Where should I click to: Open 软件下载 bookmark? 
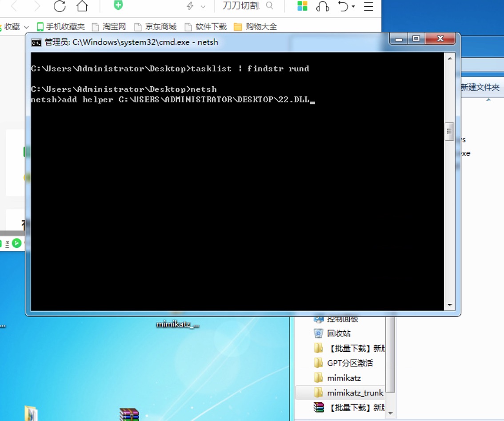(206, 27)
